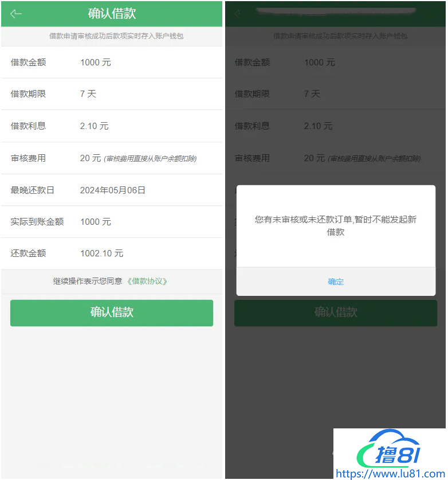Screen dimensions: 448x480
Task: Tap the 审核费用 20 元 row on the undimmed screen
Action: [112, 158]
